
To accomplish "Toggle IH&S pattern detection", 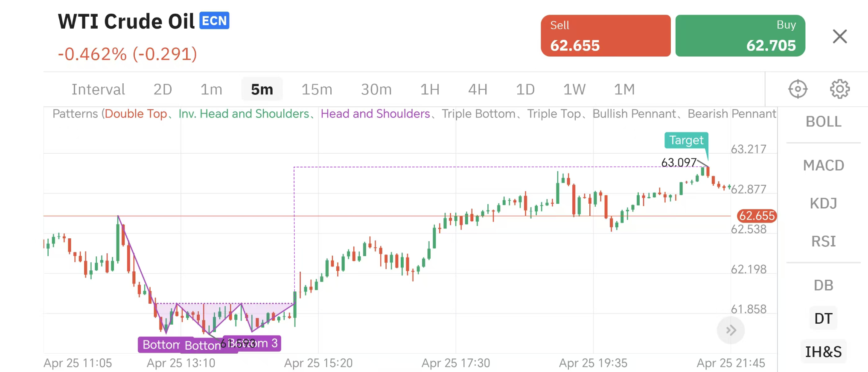I will pos(823,352).
